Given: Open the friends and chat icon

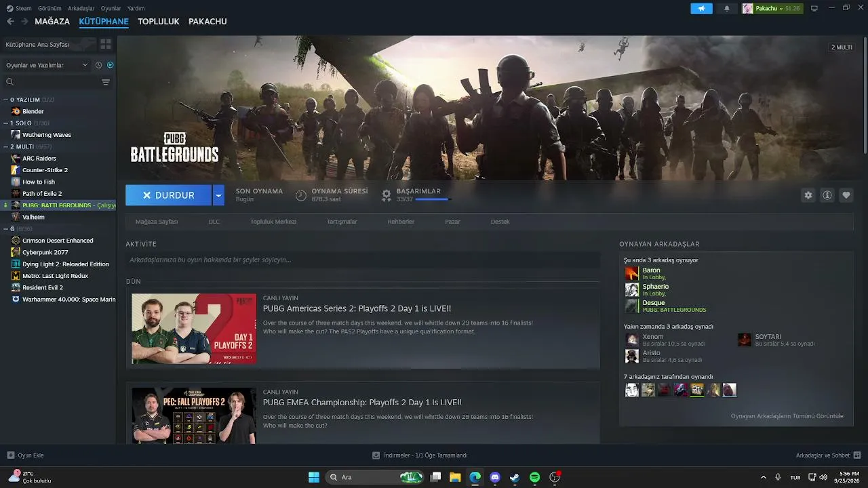Looking at the screenshot, I should click(x=857, y=455).
